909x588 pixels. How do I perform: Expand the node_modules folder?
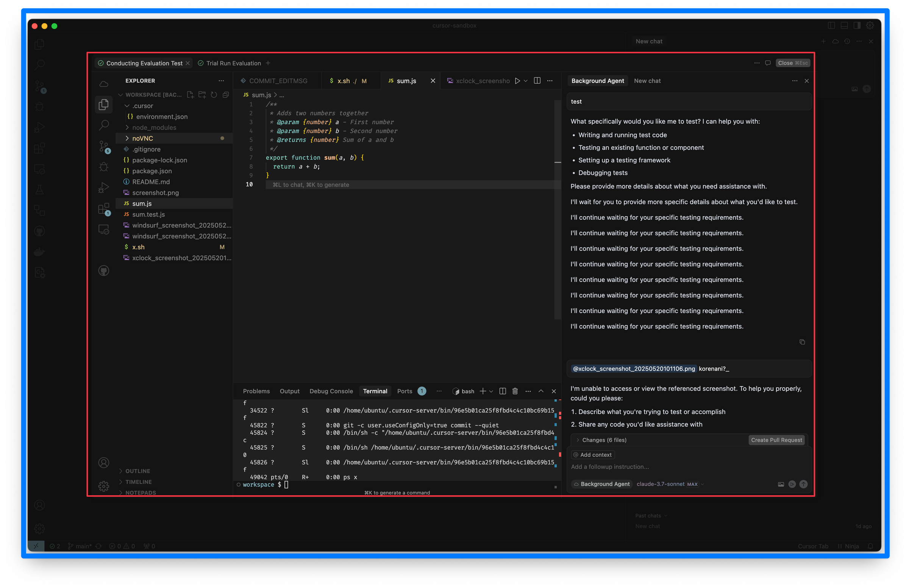click(153, 127)
